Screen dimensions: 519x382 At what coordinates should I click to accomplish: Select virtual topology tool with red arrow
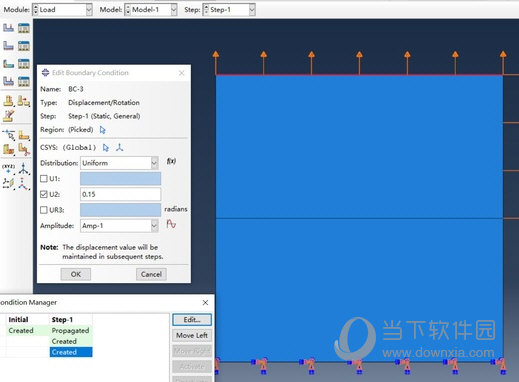(x=24, y=101)
